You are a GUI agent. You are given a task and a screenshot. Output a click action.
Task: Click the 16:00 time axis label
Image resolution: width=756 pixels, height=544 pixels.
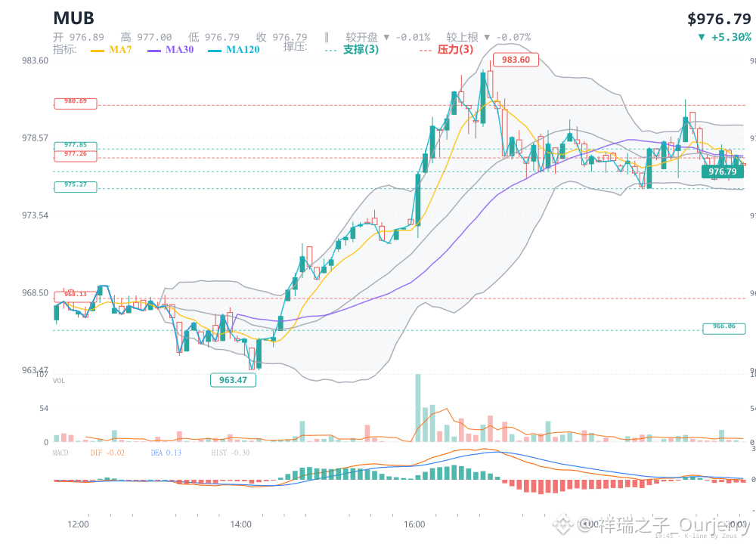click(x=414, y=524)
